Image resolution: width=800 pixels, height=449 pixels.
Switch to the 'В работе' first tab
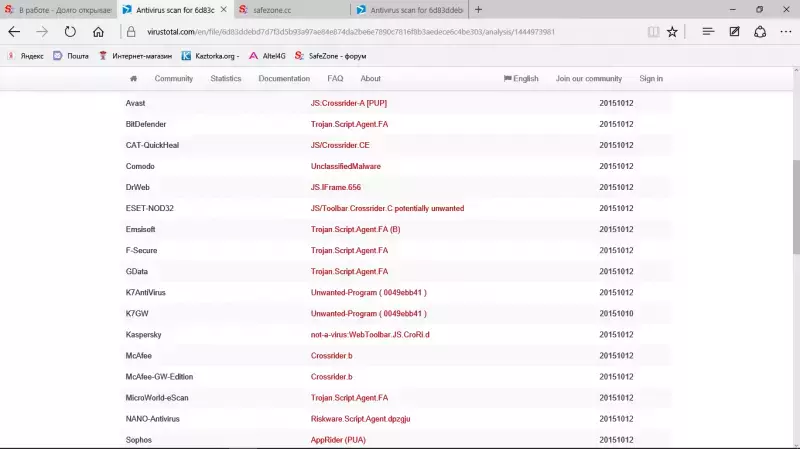pyautogui.click(x=58, y=10)
